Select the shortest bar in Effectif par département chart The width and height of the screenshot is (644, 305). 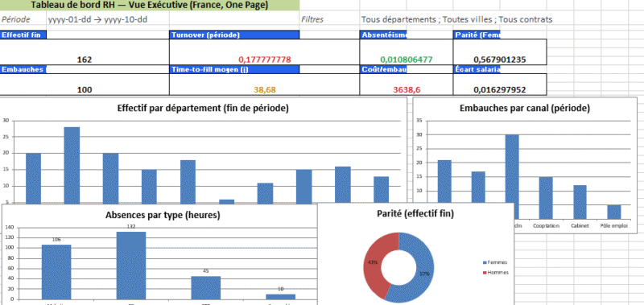point(227,201)
